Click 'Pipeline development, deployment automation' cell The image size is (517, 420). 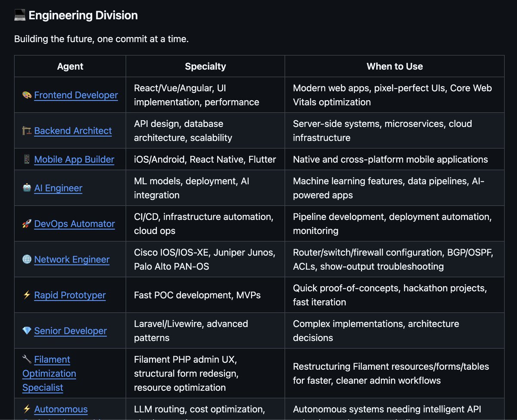[395, 224]
